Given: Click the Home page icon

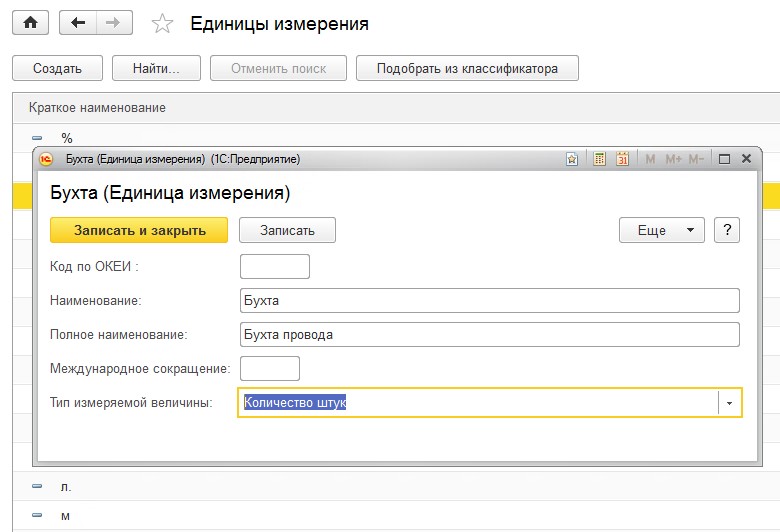Looking at the screenshot, I should (x=29, y=23).
